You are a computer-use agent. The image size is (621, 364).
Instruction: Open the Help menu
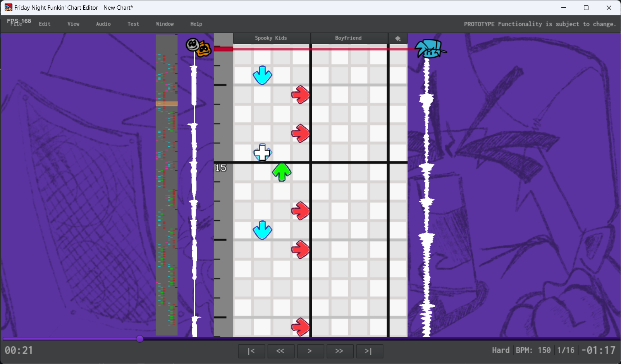pyautogui.click(x=196, y=24)
